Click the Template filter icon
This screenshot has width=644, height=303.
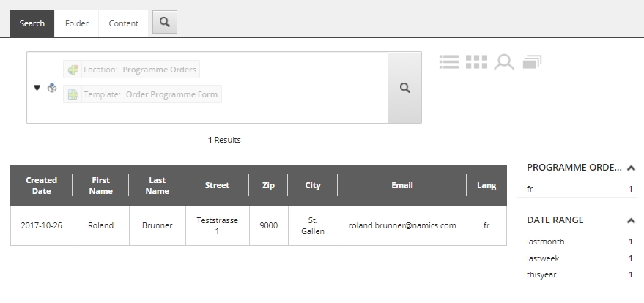coord(73,94)
